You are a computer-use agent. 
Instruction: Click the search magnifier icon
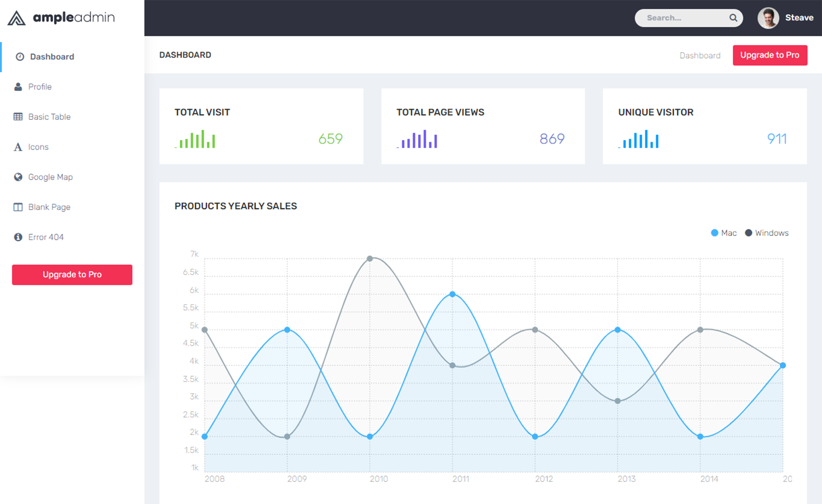(x=733, y=18)
